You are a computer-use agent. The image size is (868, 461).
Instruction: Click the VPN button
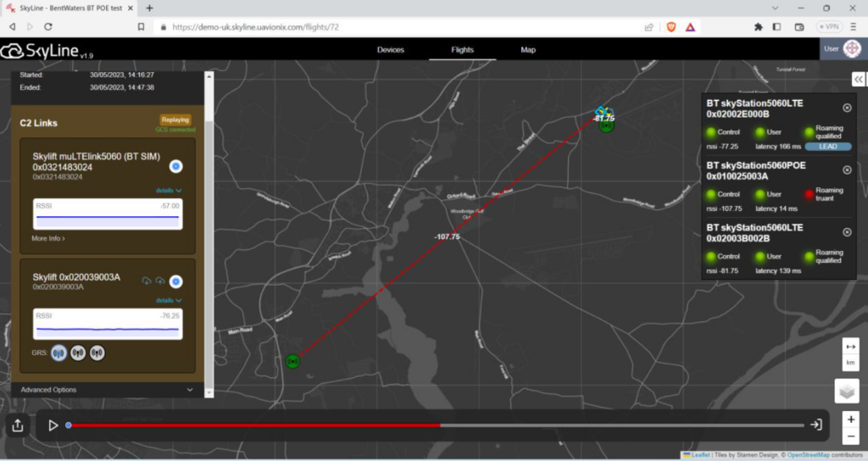click(x=829, y=26)
